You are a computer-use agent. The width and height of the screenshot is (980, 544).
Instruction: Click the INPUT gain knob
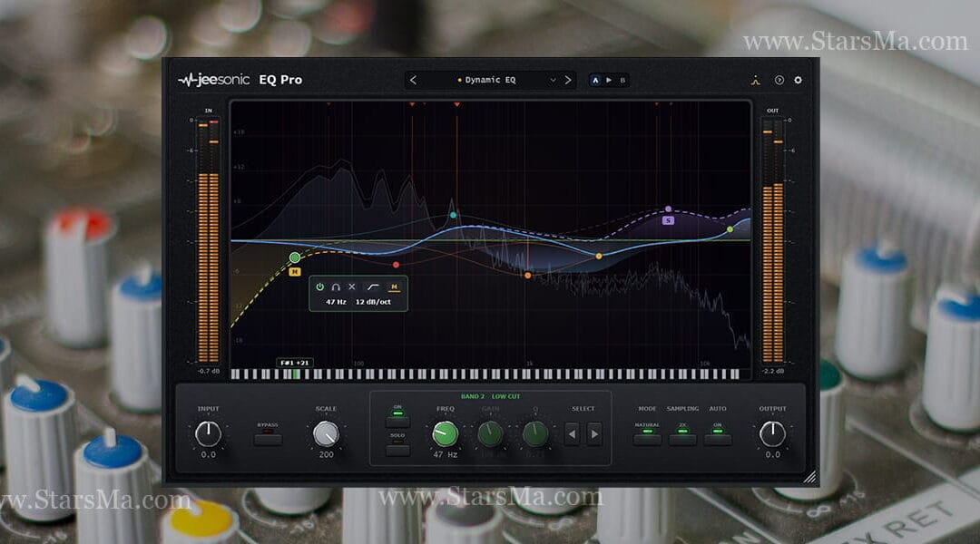tap(208, 433)
